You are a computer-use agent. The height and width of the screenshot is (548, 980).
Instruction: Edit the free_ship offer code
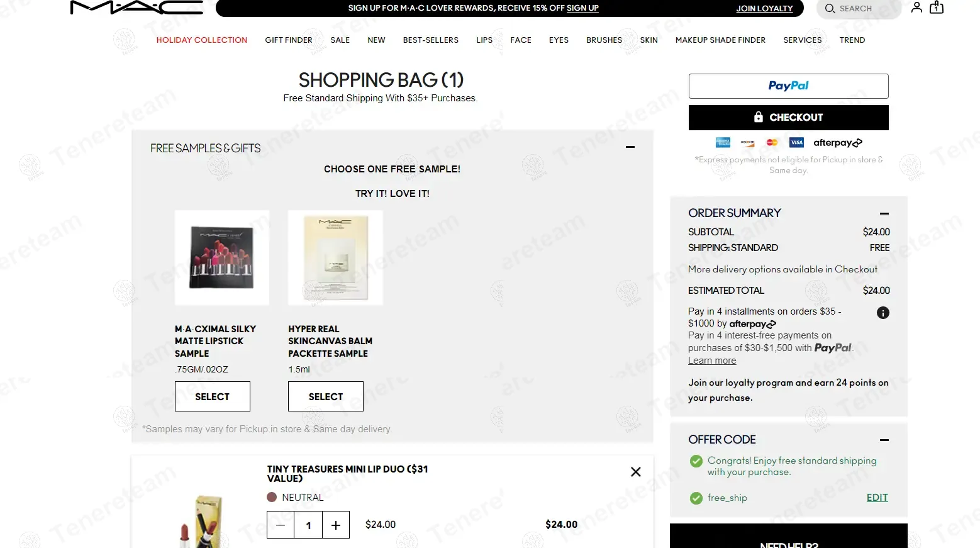tap(877, 498)
